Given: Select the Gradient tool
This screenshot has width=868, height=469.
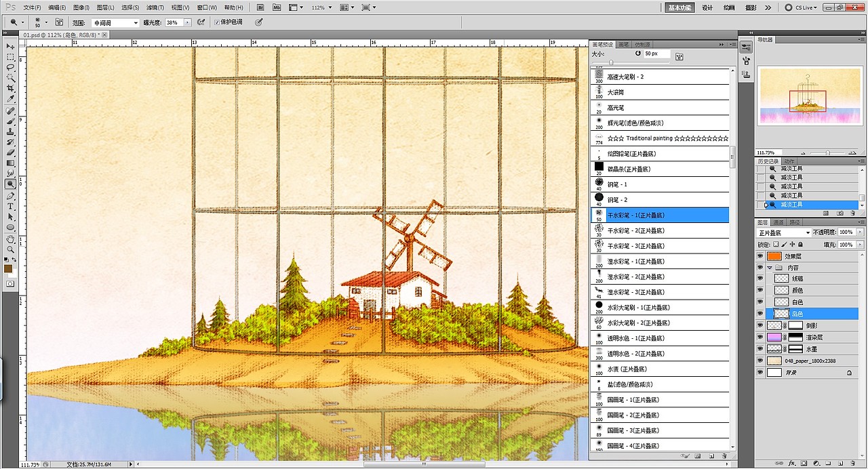Looking at the screenshot, I should point(11,163).
